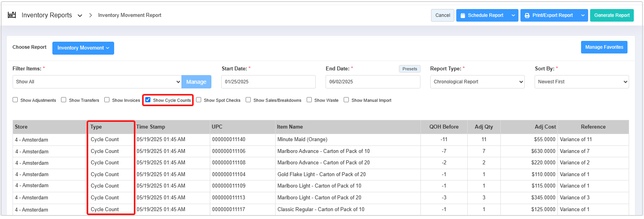
Task: Open Manage Favorites
Action: tap(604, 47)
